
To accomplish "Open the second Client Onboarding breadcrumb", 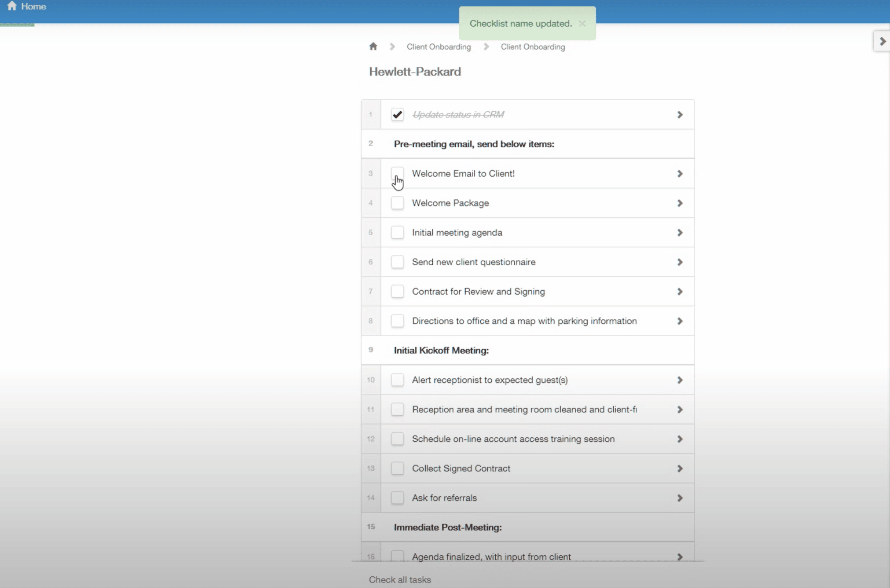I will click(x=533, y=47).
